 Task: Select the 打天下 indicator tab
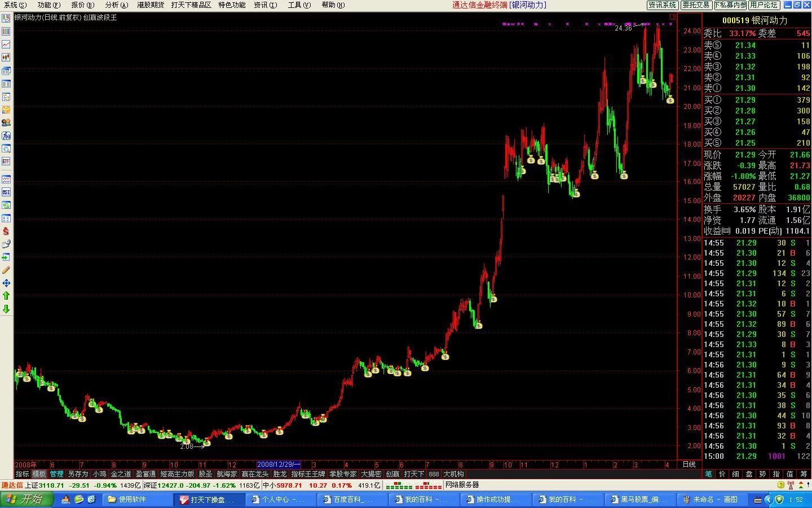[x=414, y=474]
